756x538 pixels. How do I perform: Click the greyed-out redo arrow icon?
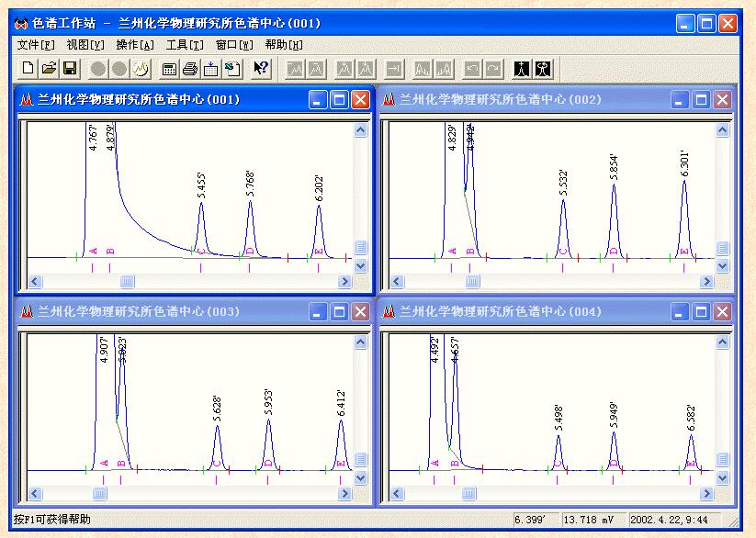click(493, 69)
